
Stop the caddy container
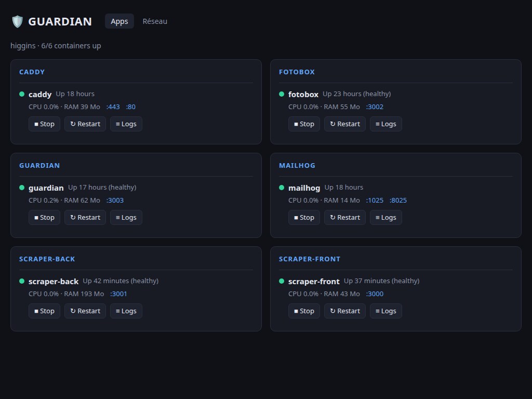[x=45, y=124]
